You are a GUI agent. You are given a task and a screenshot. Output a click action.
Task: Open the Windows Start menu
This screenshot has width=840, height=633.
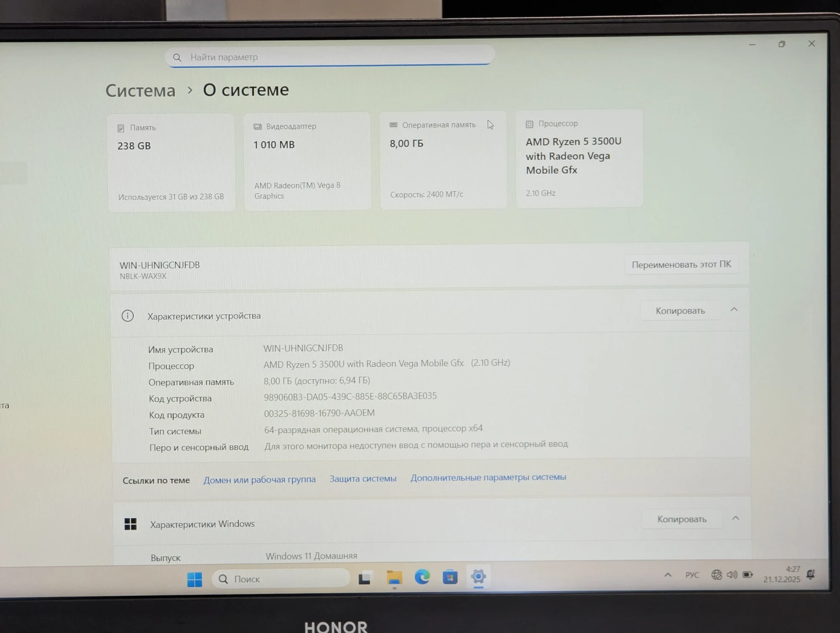[194, 580]
